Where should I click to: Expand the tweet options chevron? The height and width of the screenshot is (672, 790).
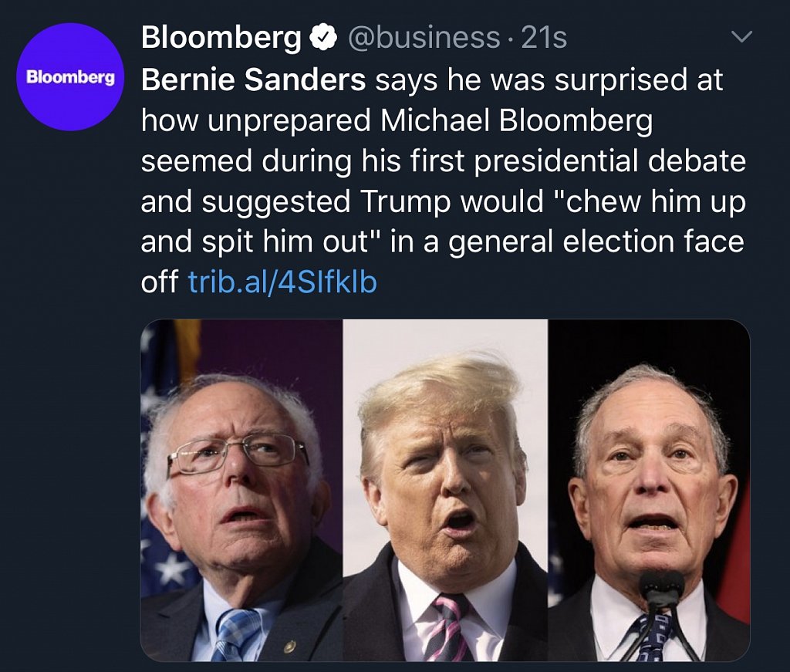[x=740, y=37]
